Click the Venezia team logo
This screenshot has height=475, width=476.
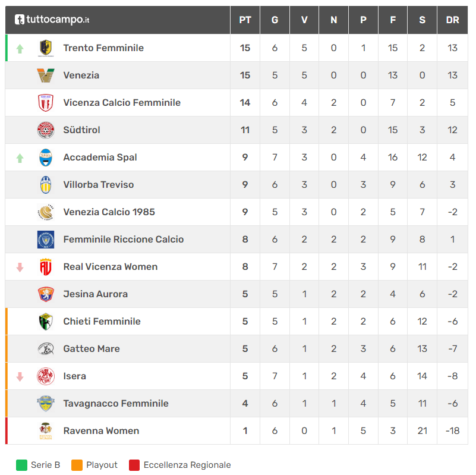tap(46, 76)
